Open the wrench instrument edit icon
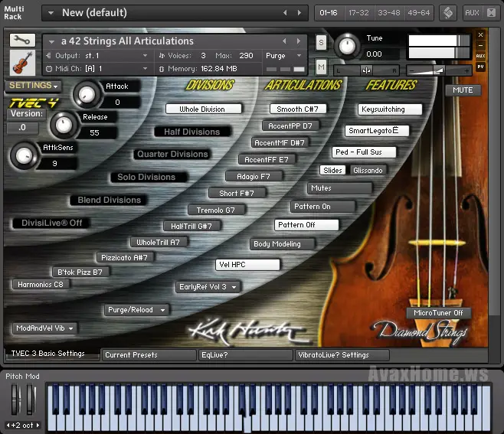 (x=22, y=40)
